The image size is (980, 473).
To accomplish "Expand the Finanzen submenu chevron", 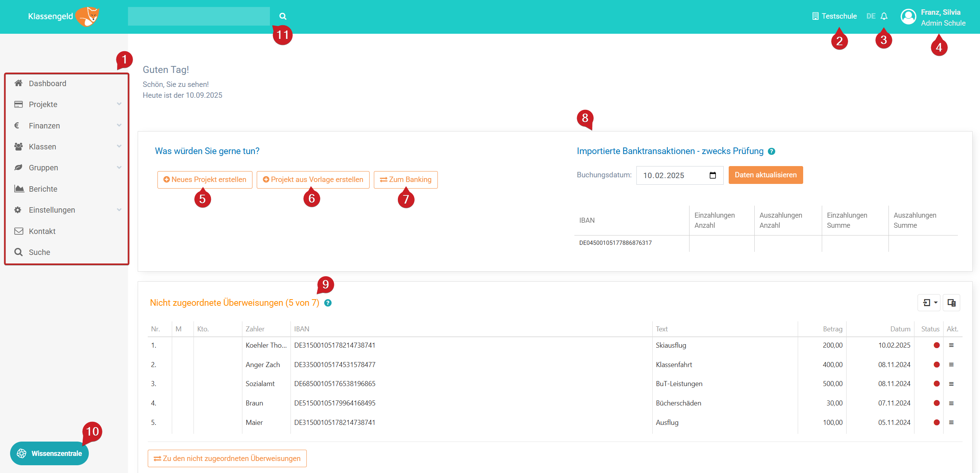I will (x=119, y=125).
